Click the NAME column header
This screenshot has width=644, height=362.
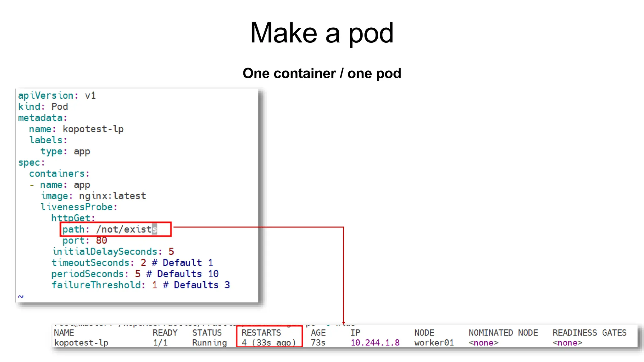click(64, 333)
